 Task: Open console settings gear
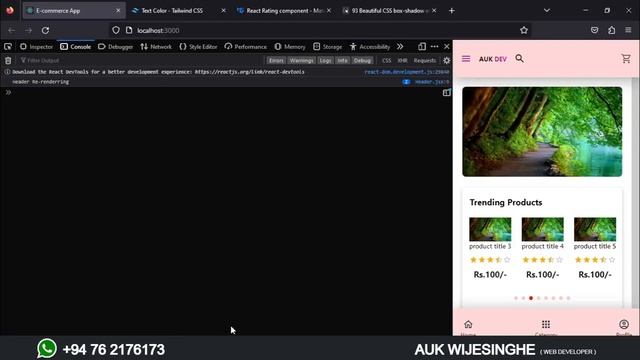pyautogui.click(x=447, y=60)
